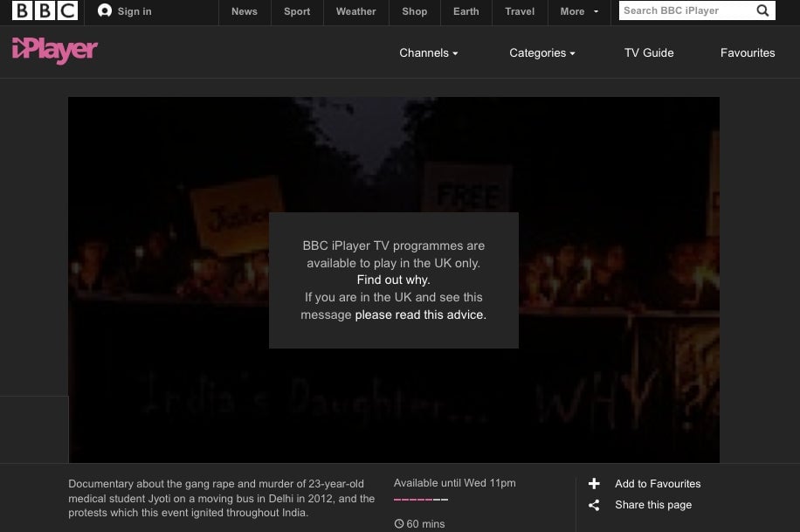Go to News in the BBC navigation

[245, 11]
